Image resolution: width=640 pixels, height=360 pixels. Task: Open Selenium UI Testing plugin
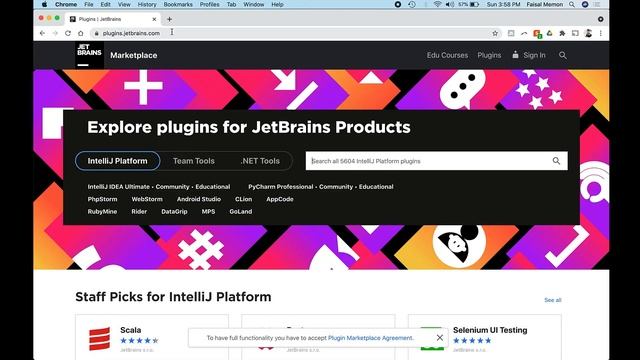click(490, 330)
